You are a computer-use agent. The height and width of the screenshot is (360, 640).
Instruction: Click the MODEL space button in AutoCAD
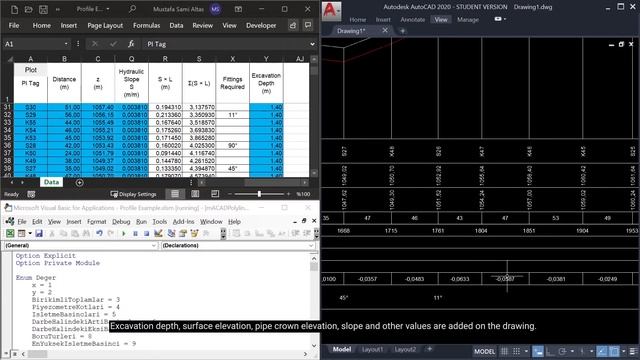484,351
